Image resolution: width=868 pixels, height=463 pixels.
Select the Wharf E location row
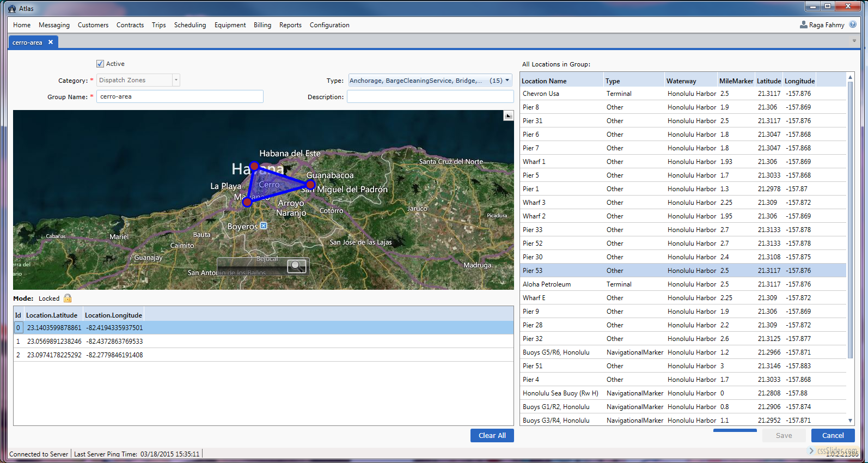click(683, 298)
